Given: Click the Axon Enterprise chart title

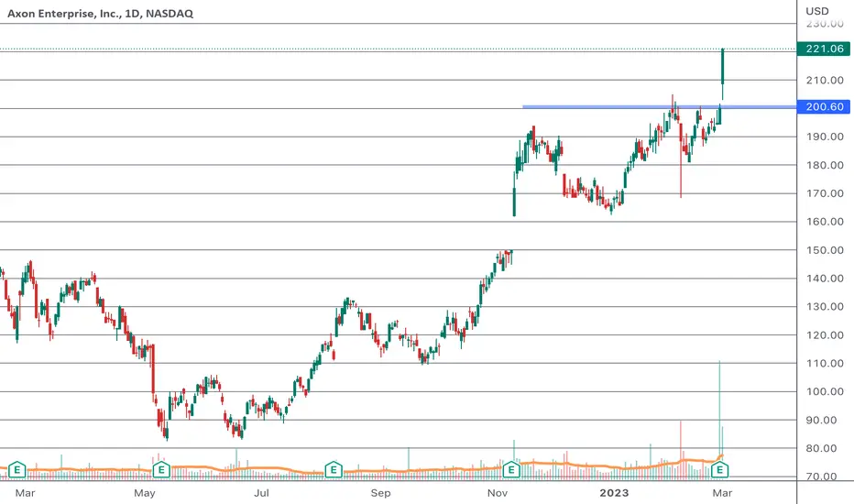Looking at the screenshot, I should click(100, 14).
